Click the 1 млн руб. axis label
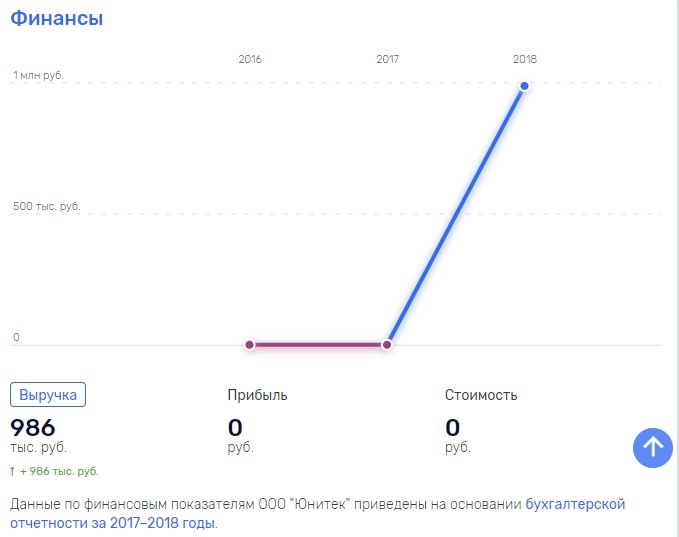679x537 pixels. [38, 75]
